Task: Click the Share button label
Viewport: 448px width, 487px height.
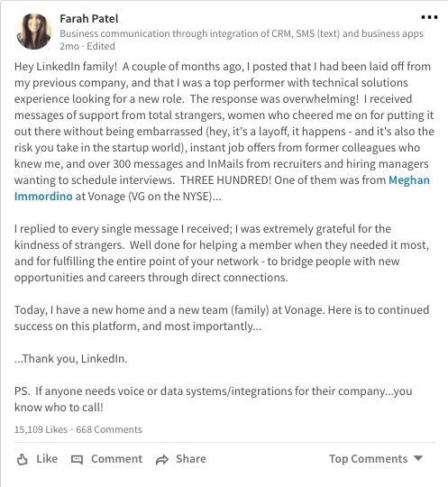Action: click(x=191, y=459)
